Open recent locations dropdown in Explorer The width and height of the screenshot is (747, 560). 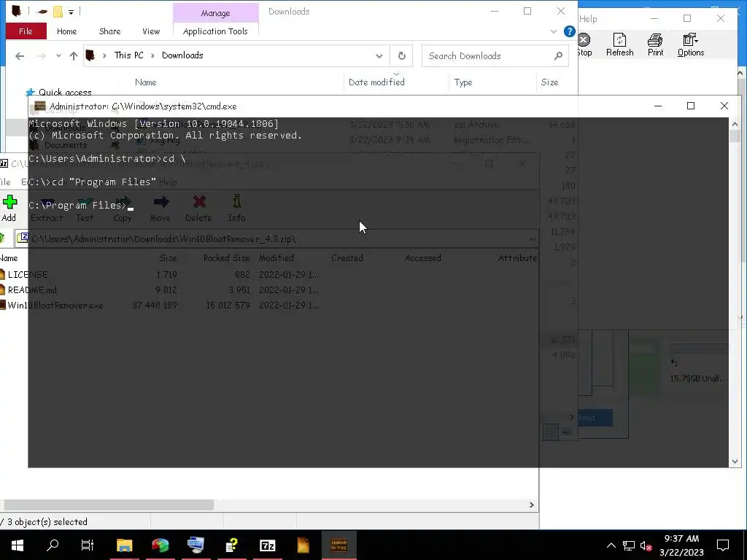[58, 55]
